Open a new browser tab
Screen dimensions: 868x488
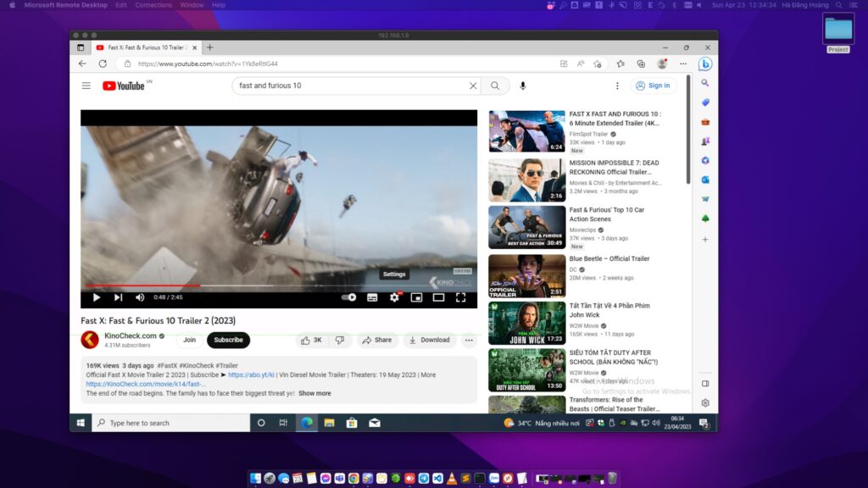[x=210, y=47]
